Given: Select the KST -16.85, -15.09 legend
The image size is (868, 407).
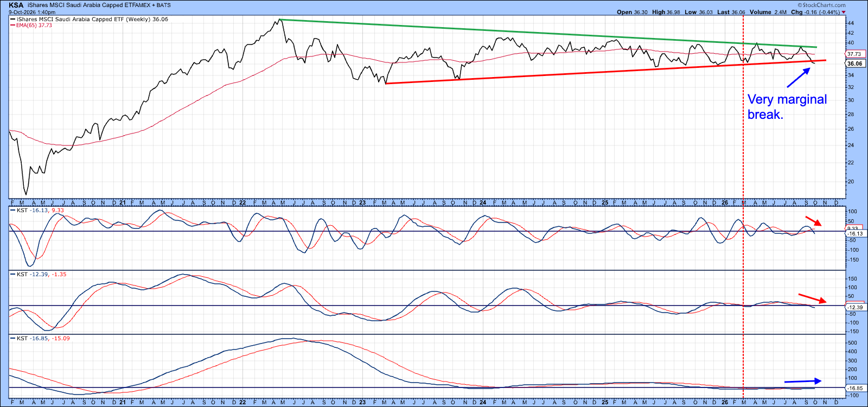Looking at the screenshot, I should click(x=41, y=338).
